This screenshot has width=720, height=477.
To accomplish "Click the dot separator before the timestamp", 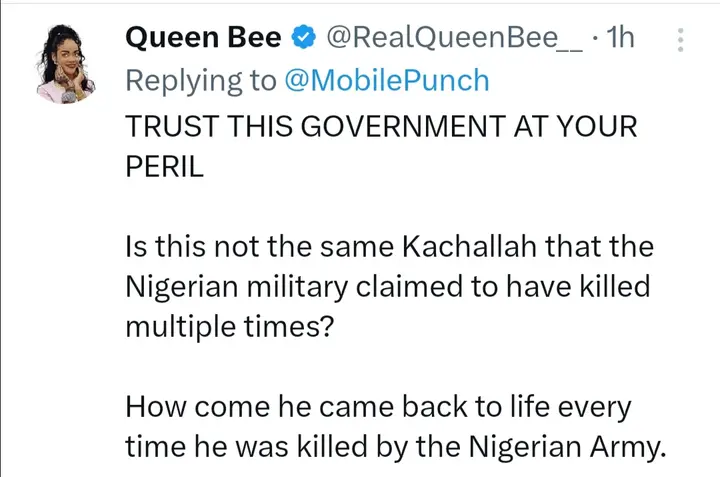I will 596,39.
